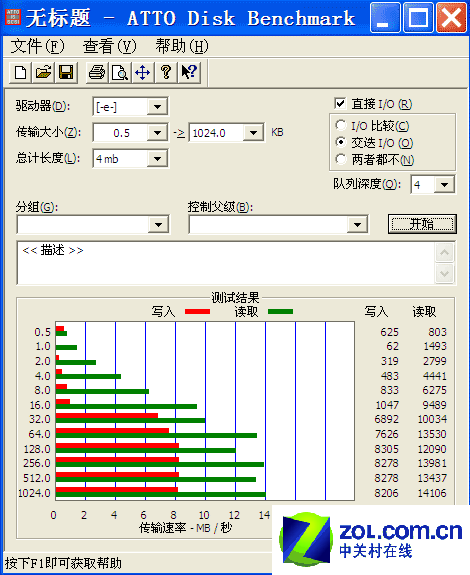Click the description scrollbar up arrow
The height and width of the screenshot is (575, 470).
(445, 253)
